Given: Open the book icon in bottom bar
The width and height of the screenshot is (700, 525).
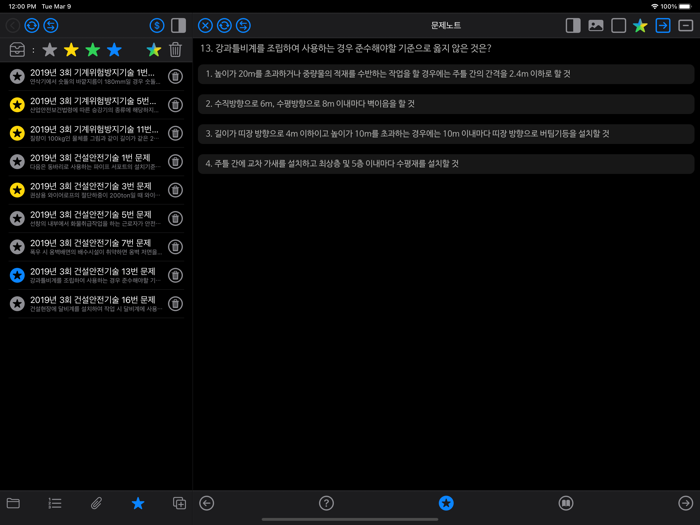Looking at the screenshot, I should click(x=566, y=503).
